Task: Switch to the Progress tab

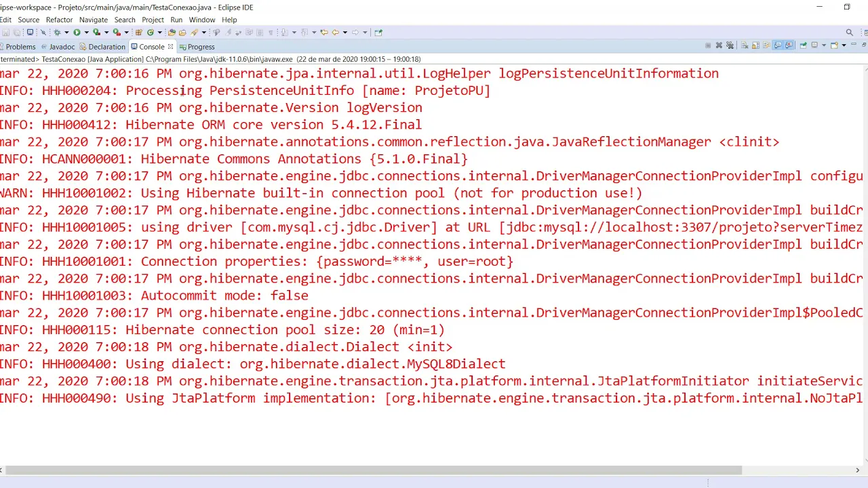Action: click(x=197, y=47)
